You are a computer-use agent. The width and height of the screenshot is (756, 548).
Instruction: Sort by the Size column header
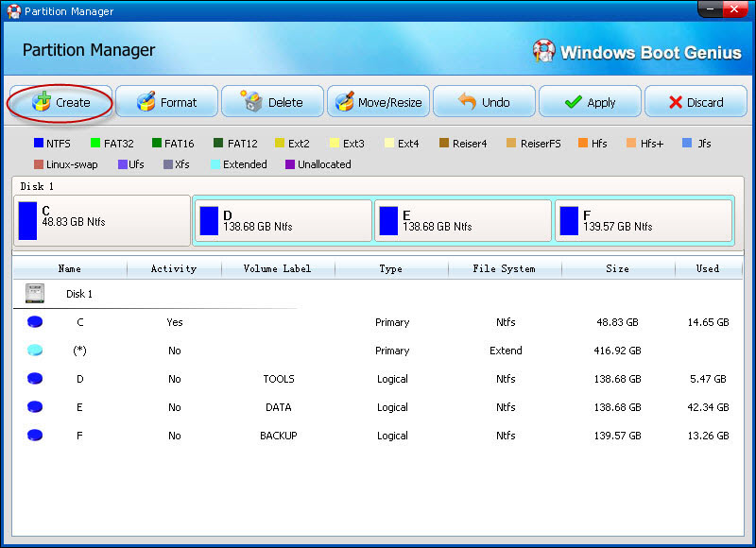[617, 268]
